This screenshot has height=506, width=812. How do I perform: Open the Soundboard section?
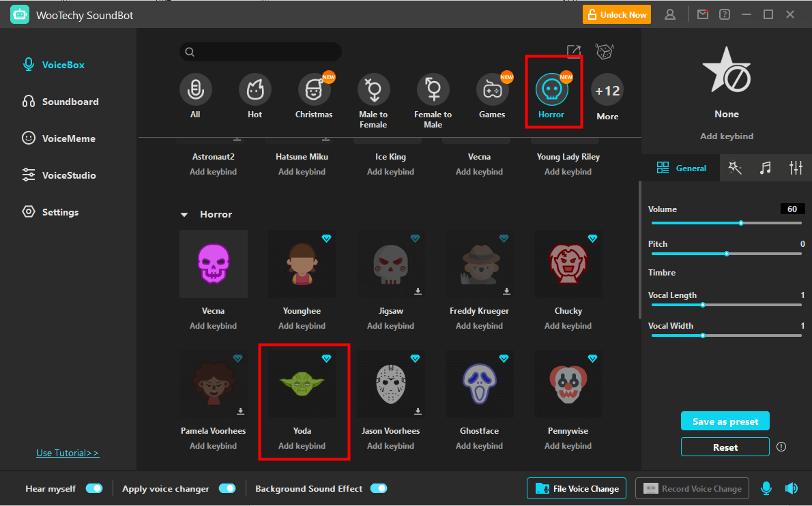coord(60,102)
